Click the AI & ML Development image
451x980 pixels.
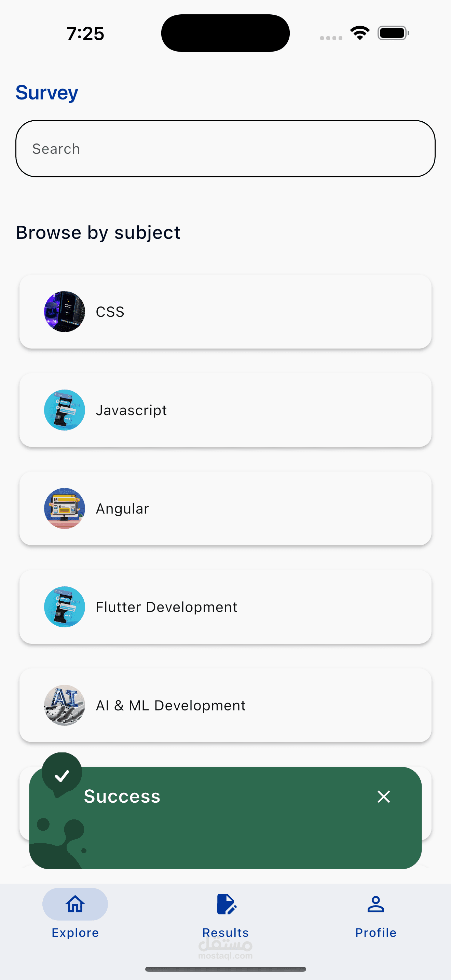[x=65, y=705]
